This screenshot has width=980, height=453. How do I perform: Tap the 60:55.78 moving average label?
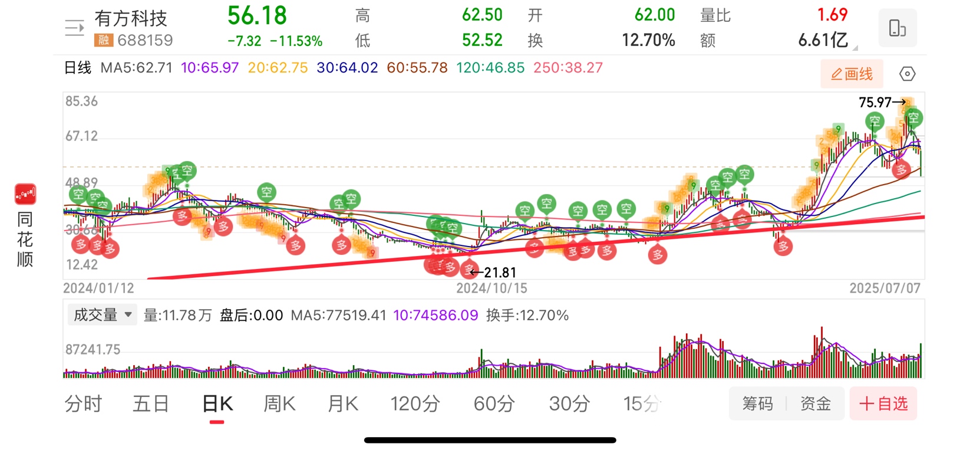pyautogui.click(x=417, y=68)
